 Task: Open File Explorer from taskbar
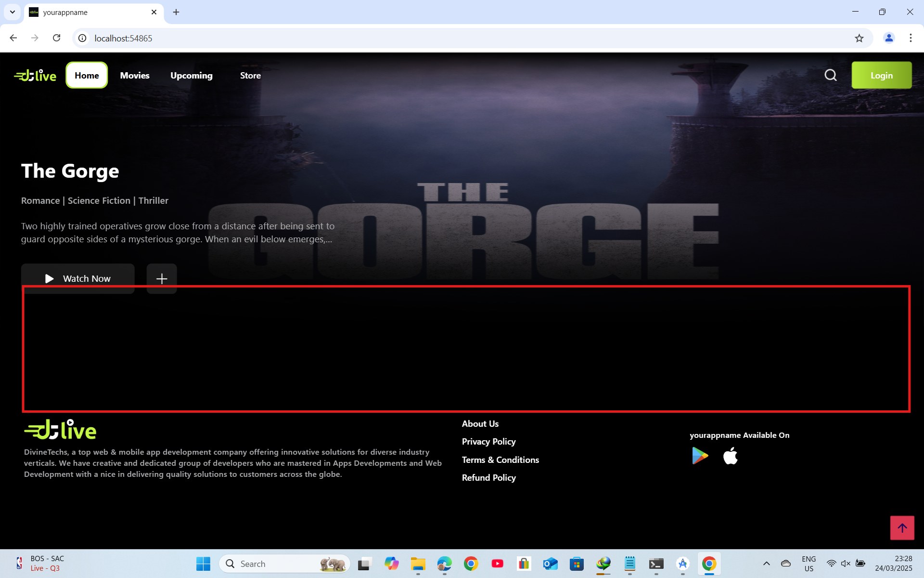[x=418, y=564]
